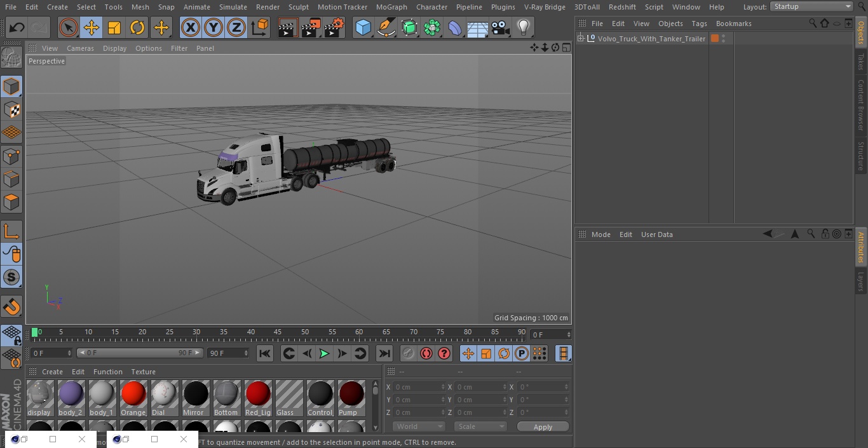Select the Scale tool
This screenshot has height=448, width=868.
point(114,28)
